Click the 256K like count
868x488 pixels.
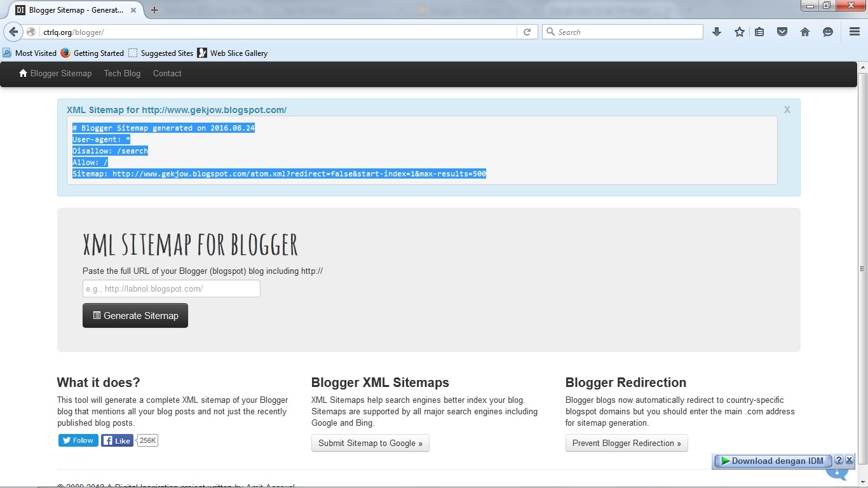tap(147, 440)
